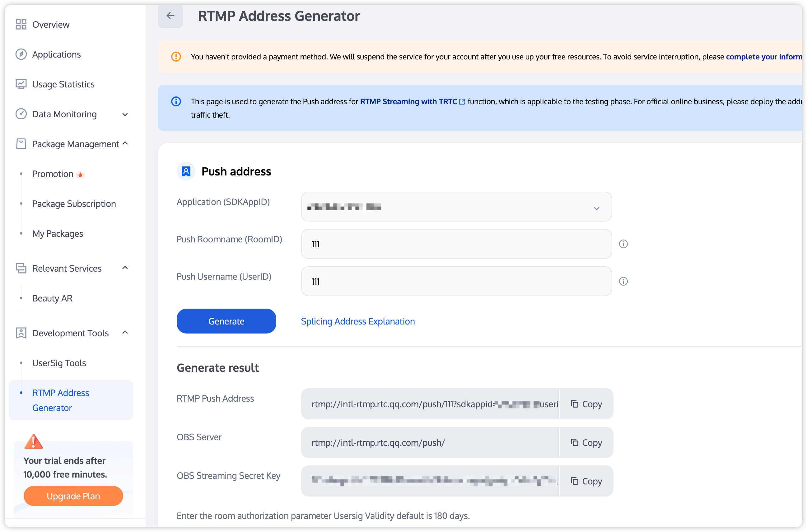Expand the Data Monitoring menu
807x532 pixels.
point(125,114)
